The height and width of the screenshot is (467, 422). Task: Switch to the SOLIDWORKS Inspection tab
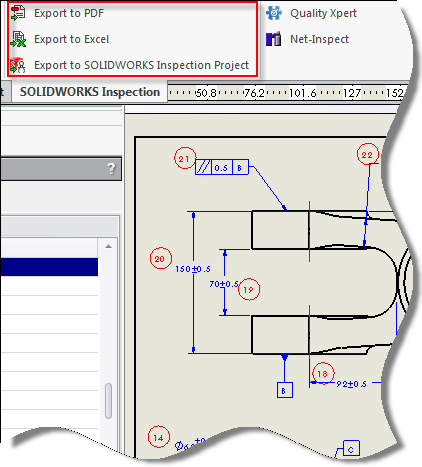(90, 92)
